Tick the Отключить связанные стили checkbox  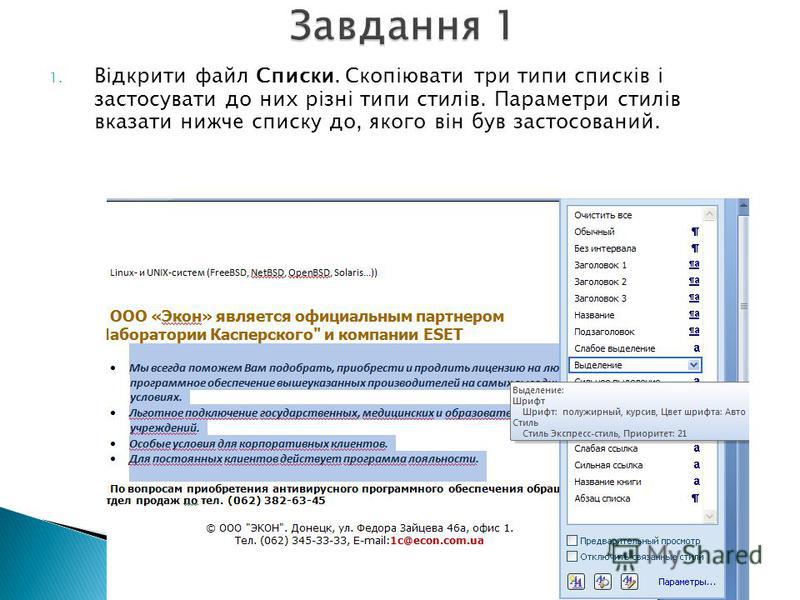(x=572, y=556)
